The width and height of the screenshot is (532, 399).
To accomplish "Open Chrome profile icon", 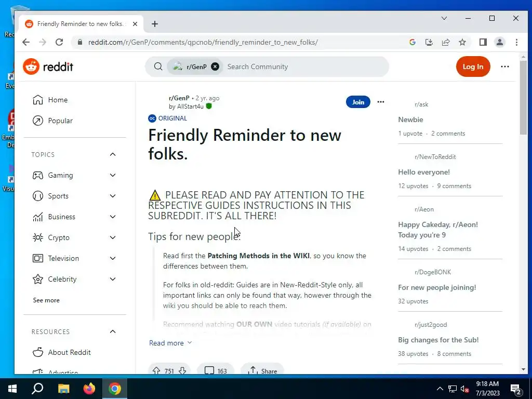I will click(500, 42).
